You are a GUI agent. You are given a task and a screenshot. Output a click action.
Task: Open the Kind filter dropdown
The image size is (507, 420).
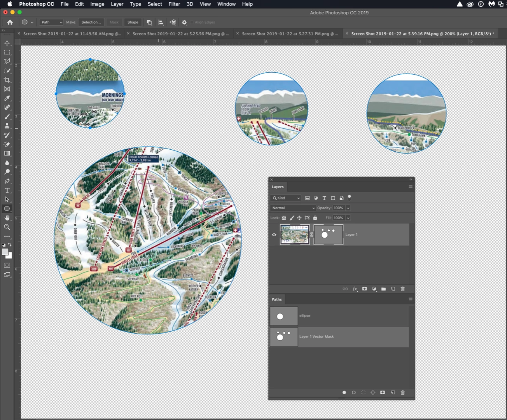click(x=286, y=198)
